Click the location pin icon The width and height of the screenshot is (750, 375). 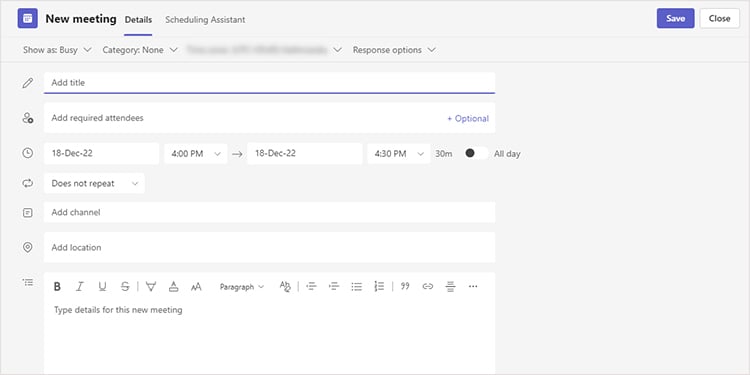tap(28, 247)
